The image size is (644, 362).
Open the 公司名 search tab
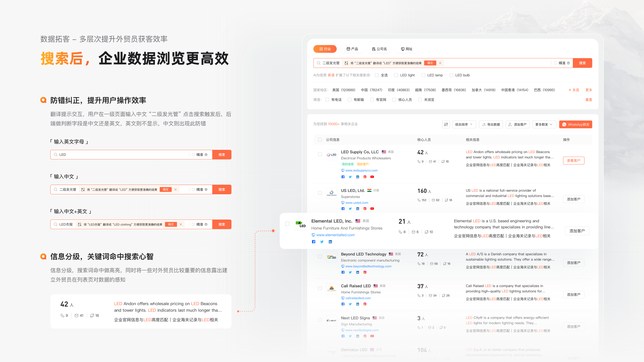379,49
